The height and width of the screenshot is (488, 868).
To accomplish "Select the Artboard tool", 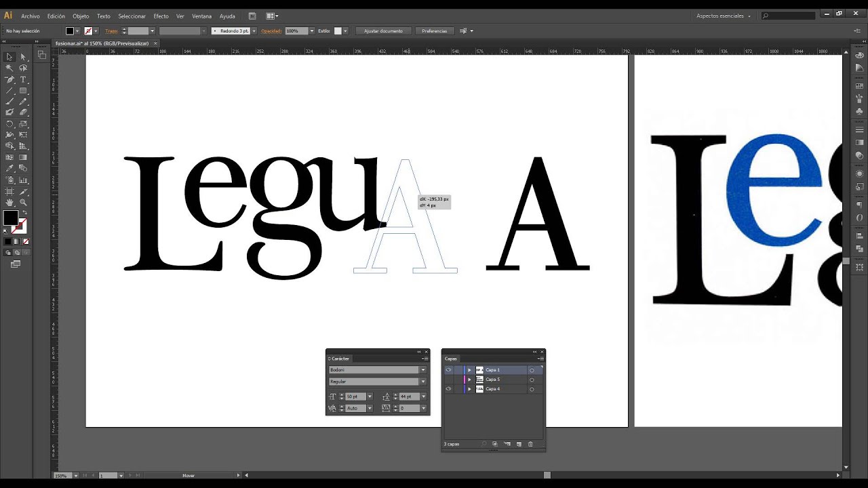I will pos(9,191).
